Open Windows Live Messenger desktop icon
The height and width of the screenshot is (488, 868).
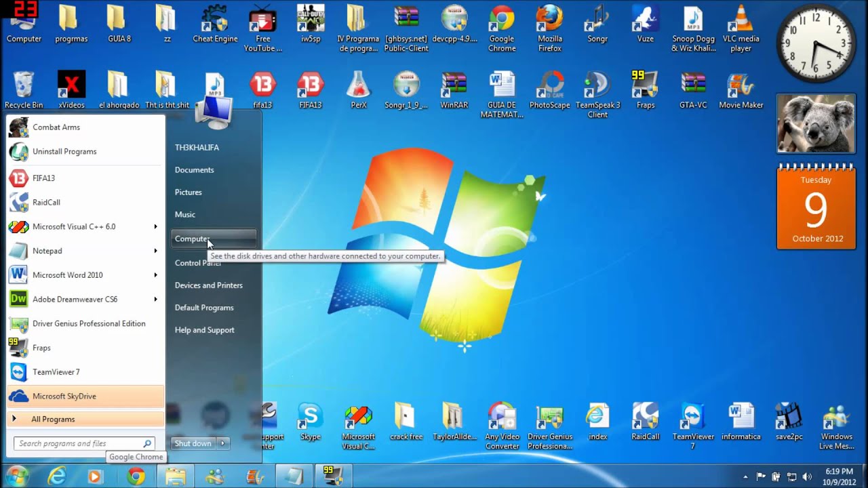[836, 426]
